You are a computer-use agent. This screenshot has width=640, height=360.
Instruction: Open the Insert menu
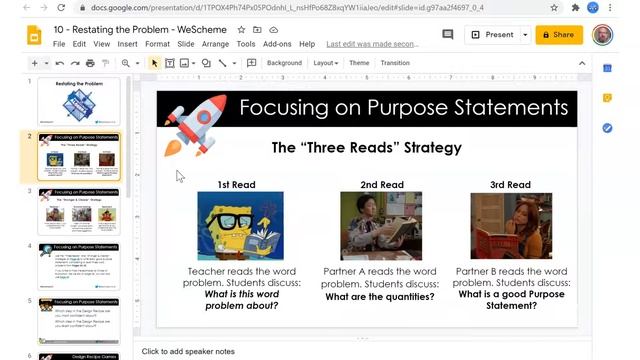[127, 44]
